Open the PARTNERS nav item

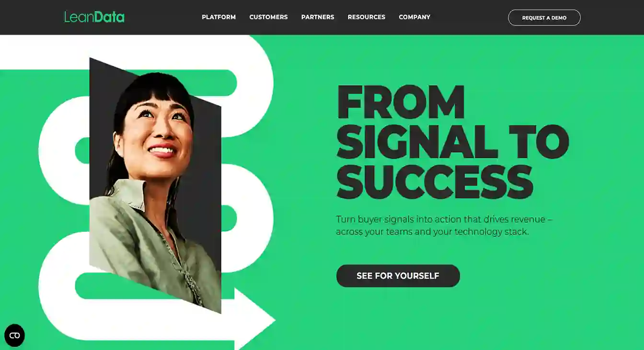(x=318, y=17)
